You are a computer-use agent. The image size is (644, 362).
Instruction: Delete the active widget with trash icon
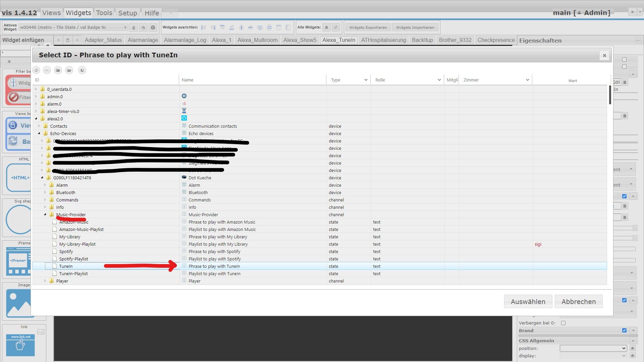tap(133, 27)
